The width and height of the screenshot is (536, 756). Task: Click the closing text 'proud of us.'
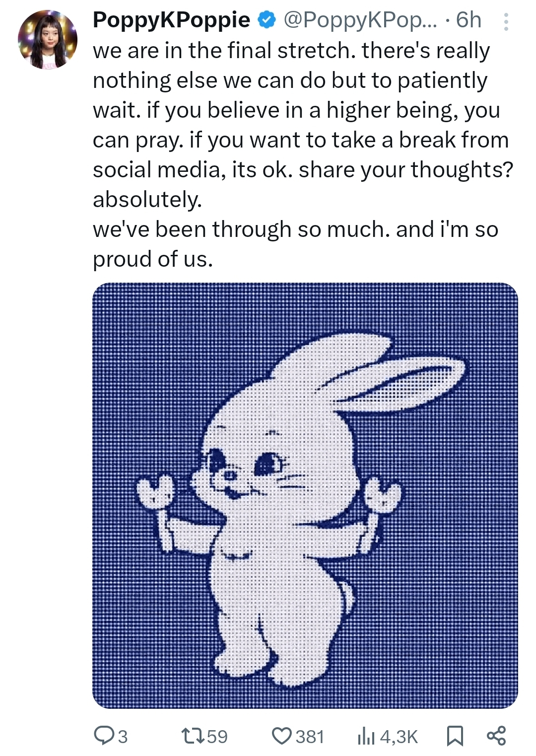[x=153, y=259]
